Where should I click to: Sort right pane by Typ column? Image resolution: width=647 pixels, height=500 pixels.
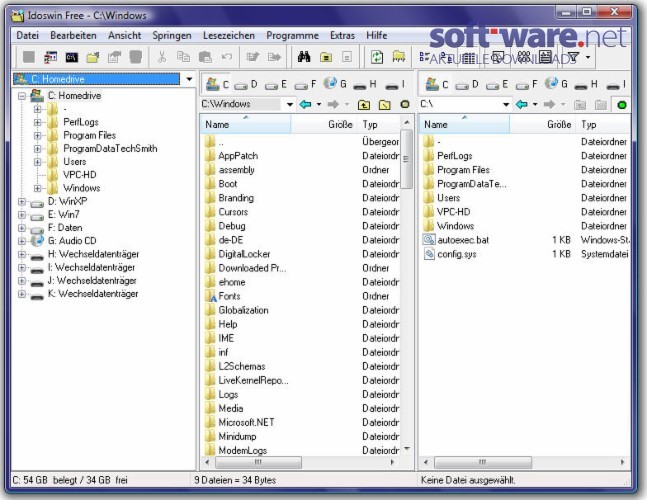point(603,124)
